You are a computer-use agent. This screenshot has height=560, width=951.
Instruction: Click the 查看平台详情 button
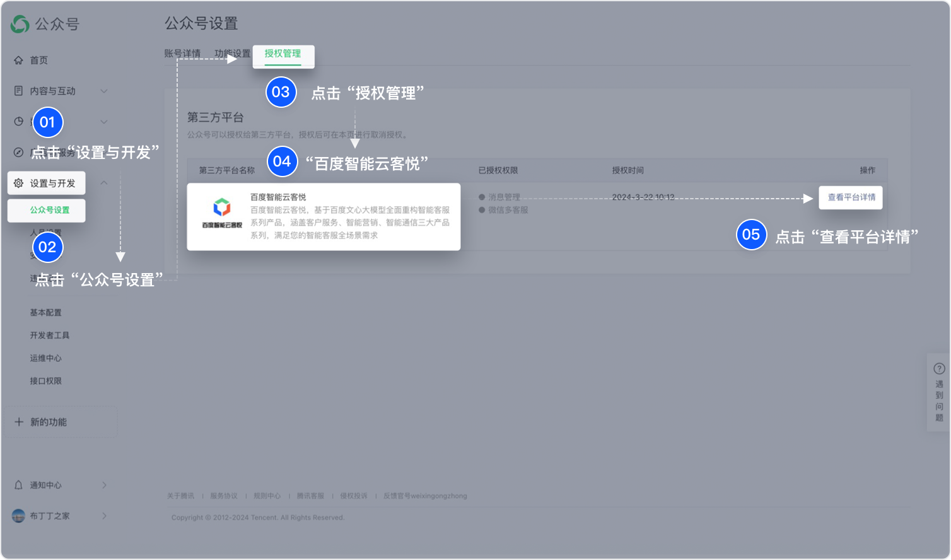click(851, 197)
